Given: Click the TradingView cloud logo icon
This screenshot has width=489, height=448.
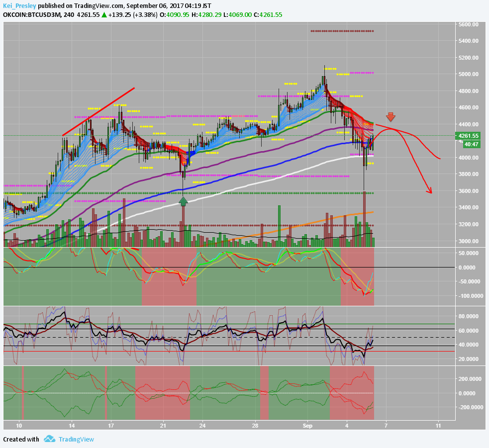Looking at the screenshot, I should (50, 439).
